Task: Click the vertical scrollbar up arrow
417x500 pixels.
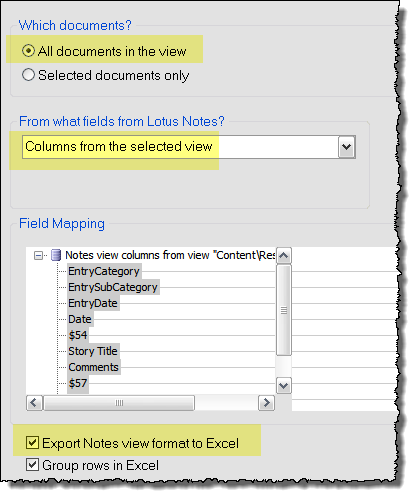Action: (x=284, y=256)
